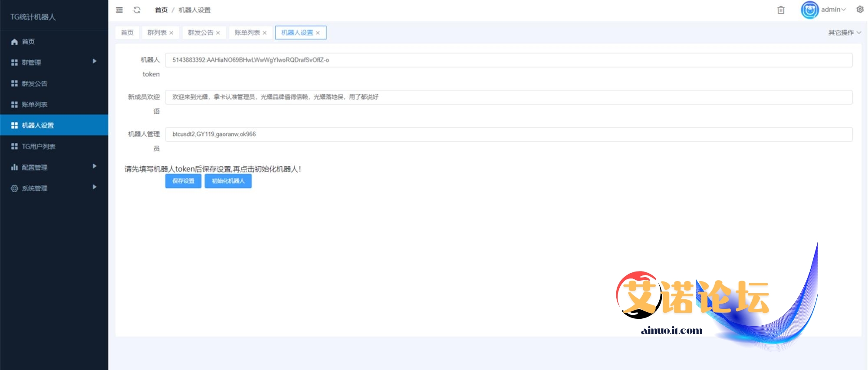
Task: Click the refresh page icon
Action: [x=137, y=10]
